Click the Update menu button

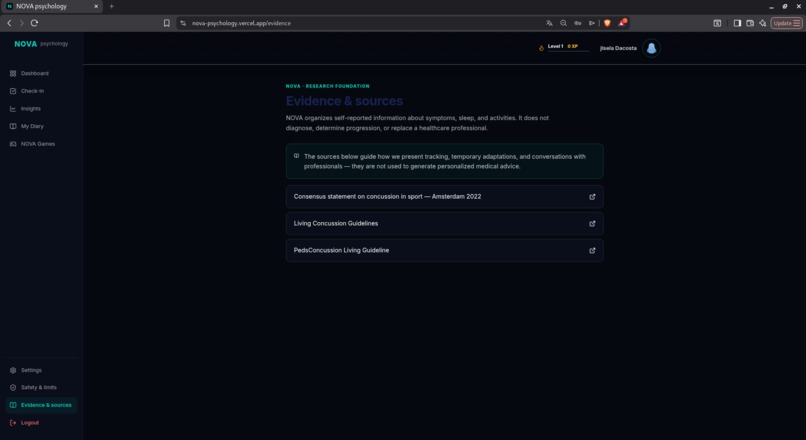pyautogui.click(x=786, y=23)
